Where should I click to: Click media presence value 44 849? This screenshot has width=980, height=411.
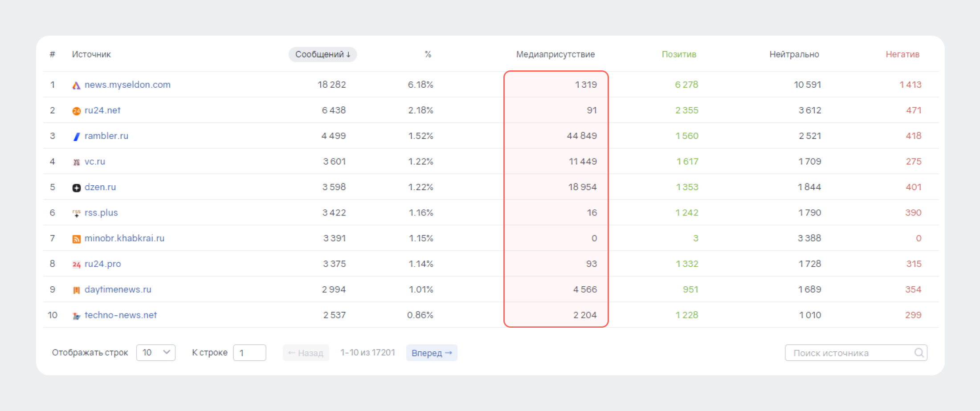click(x=582, y=136)
